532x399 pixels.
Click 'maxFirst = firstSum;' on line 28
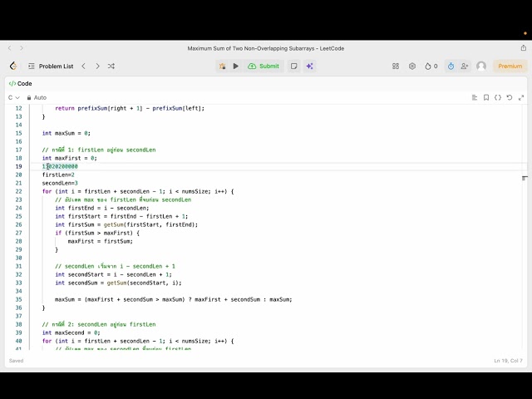tap(100, 241)
